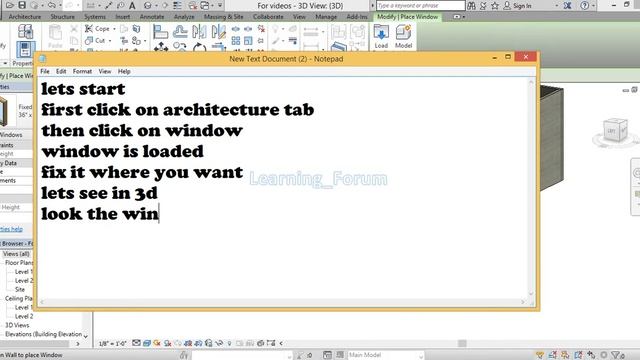Select the Mirror - Pick Axis tool
The image size is (640, 360).
pos(199,31)
